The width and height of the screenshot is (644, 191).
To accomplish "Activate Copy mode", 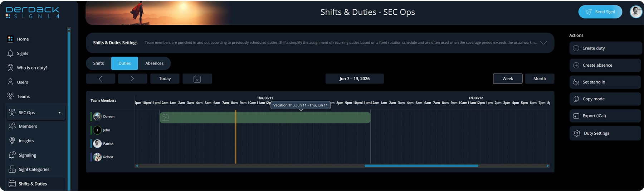I will (x=605, y=99).
